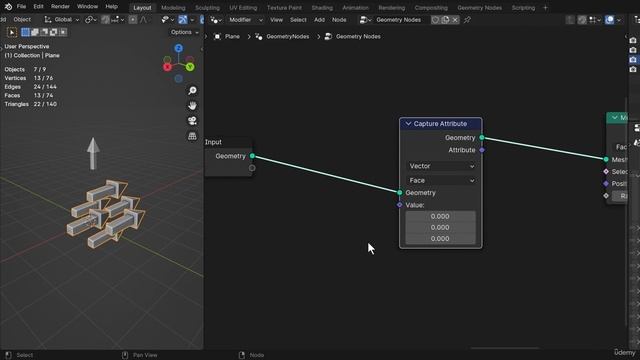Unlink the Geometry Nodes group with X
The height and width of the screenshot is (360, 640).
[x=455, y=20]
